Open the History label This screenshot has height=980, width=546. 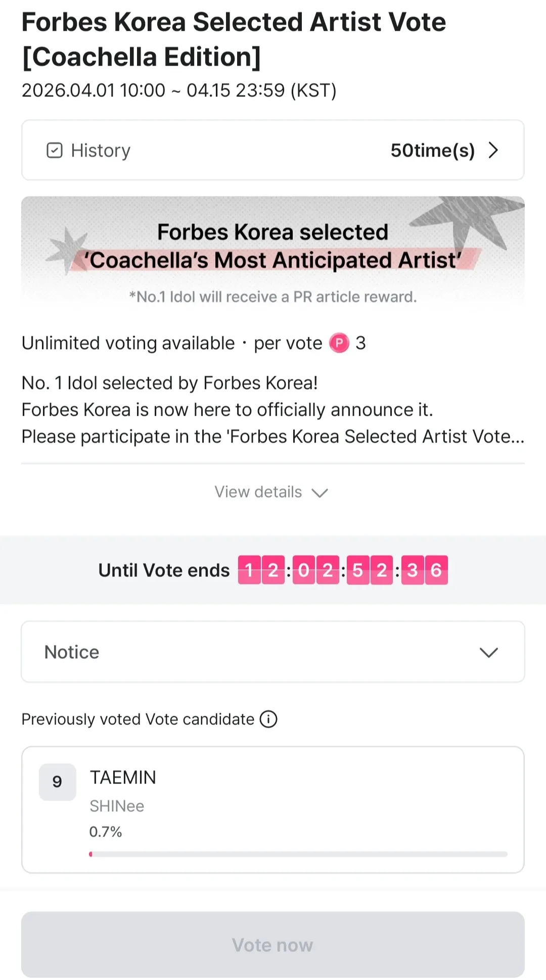101,151
